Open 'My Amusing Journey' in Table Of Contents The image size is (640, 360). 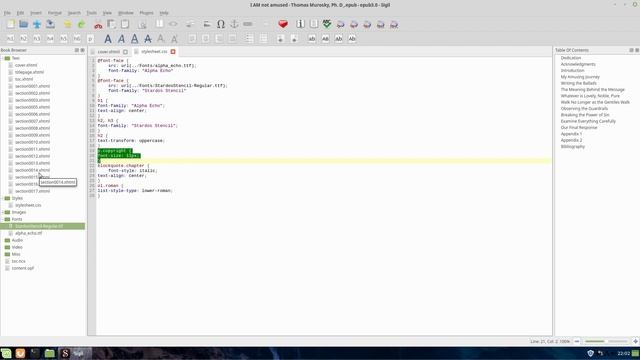pos(580,77)
